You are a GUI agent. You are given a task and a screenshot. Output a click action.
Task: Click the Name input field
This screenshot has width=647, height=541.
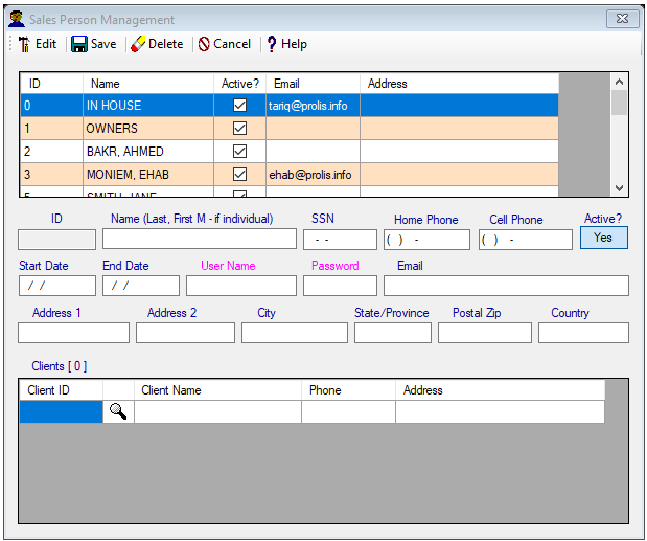[199, 239]
